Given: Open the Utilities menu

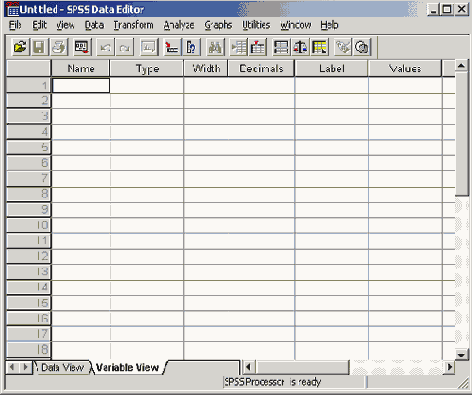Looking at the screenshot, I should click(256, 25).
